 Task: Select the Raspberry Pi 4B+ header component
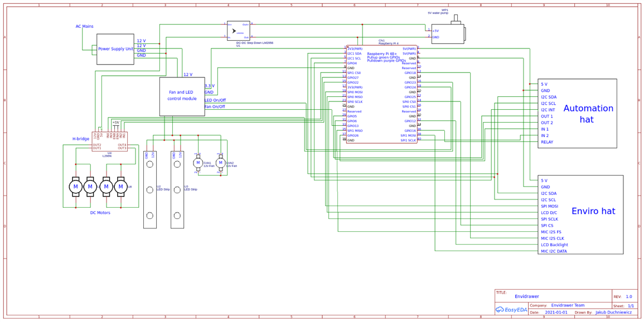tap(381, 94)
